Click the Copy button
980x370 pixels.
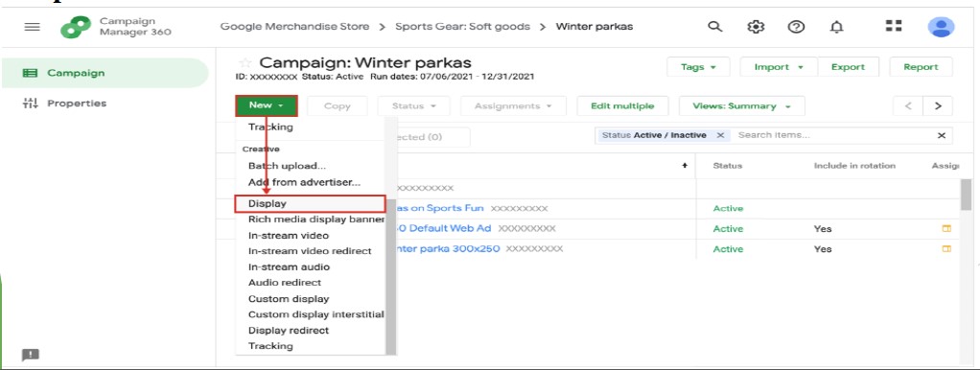tap(337, 106)
